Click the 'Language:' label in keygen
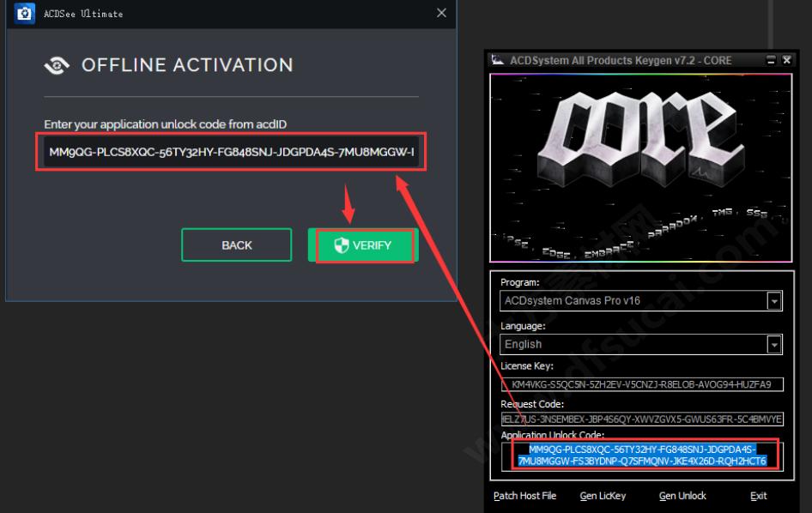Image resolution: width=812 pixels, height=513 pixels. coord(523,326)
